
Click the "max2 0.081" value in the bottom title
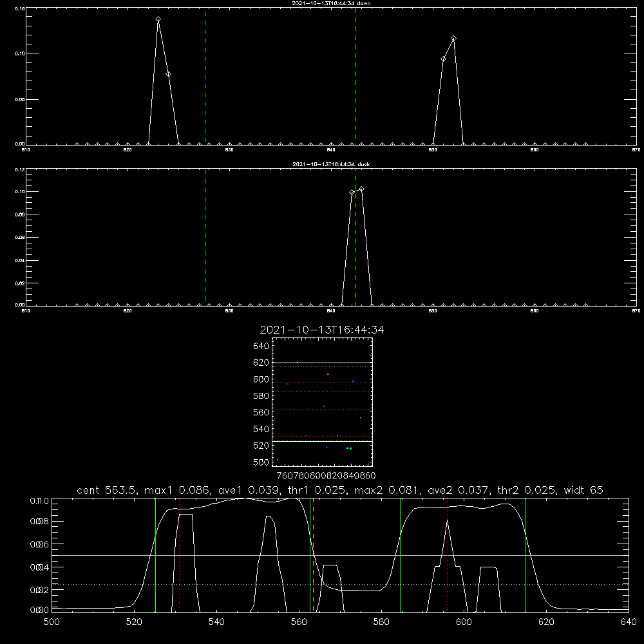(387, 490)
